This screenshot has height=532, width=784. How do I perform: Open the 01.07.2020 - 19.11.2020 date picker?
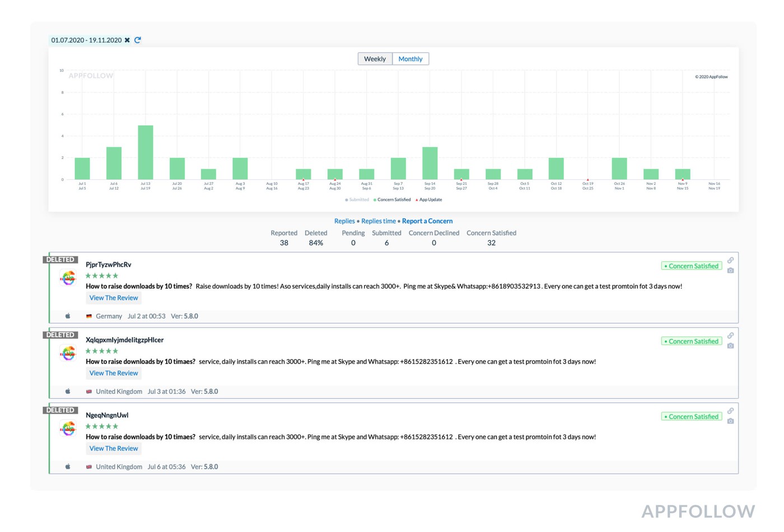point(86,40)
